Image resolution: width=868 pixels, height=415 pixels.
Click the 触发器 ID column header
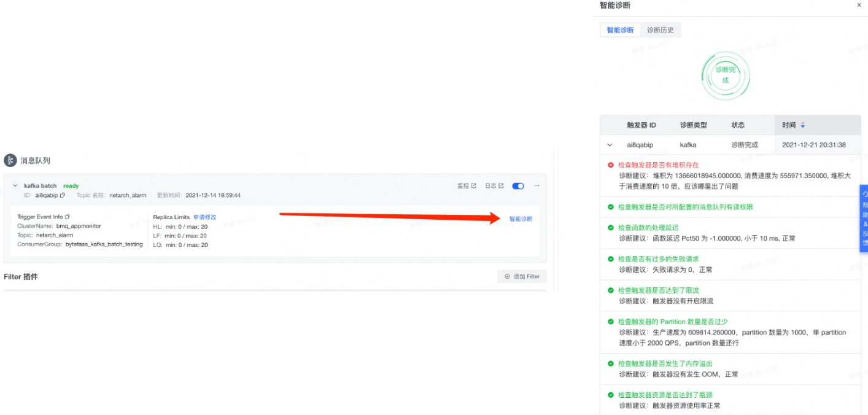point(641,125)
